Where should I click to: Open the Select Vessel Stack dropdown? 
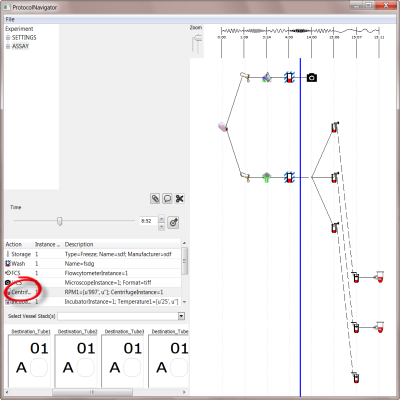(x=181, y=316)
